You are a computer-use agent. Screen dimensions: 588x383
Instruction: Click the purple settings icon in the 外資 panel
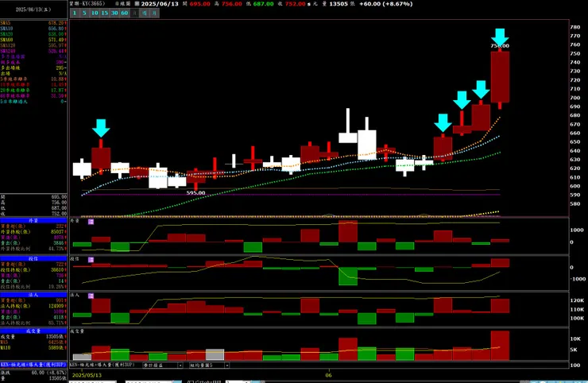91,222
